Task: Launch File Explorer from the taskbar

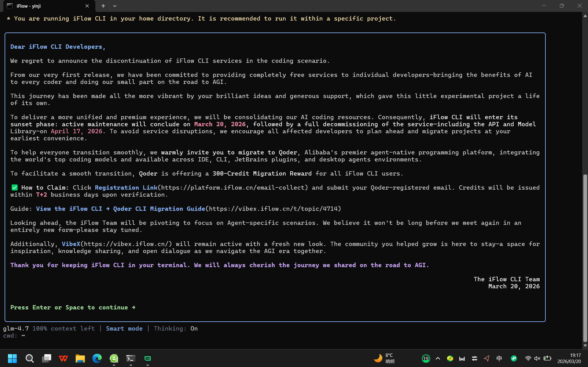Action: tap(80, 358)
